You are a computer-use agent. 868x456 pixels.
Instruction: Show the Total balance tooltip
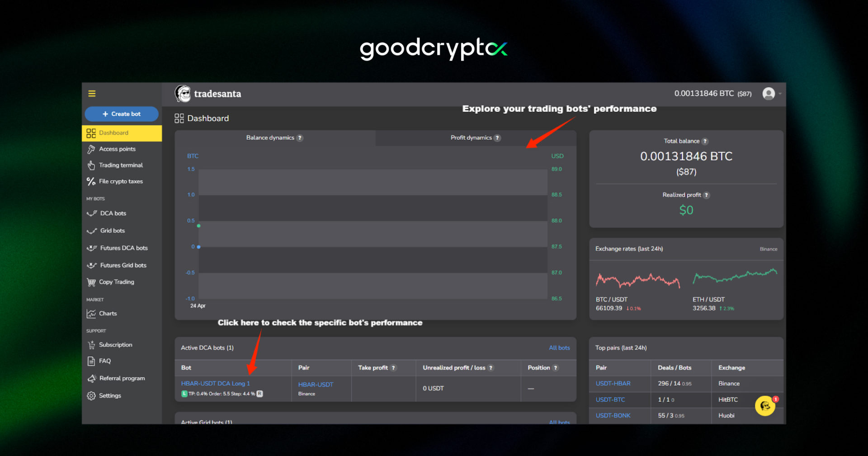(x=705, y=141)
